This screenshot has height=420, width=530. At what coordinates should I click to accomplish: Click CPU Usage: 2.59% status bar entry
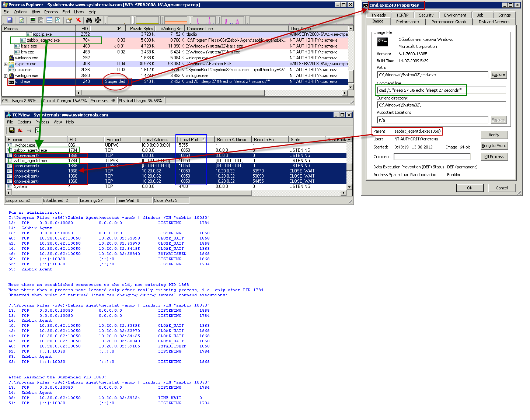[x=21, y=101]
